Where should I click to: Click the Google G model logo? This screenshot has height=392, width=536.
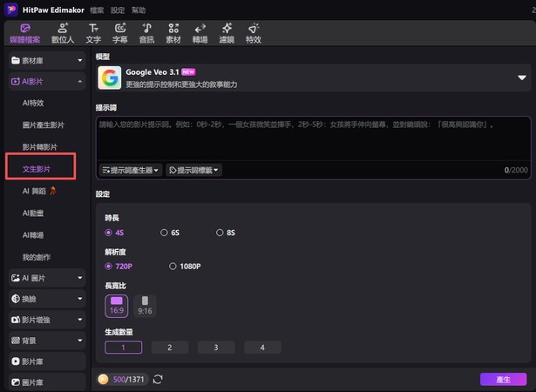110,78
